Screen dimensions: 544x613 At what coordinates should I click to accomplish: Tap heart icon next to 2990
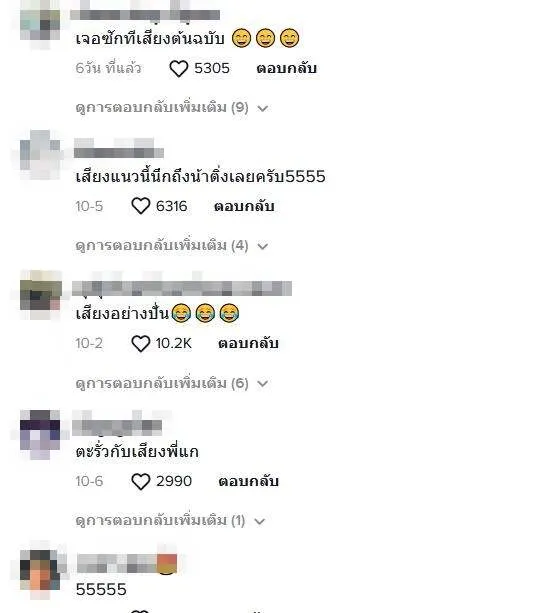[x=141, y=481]
